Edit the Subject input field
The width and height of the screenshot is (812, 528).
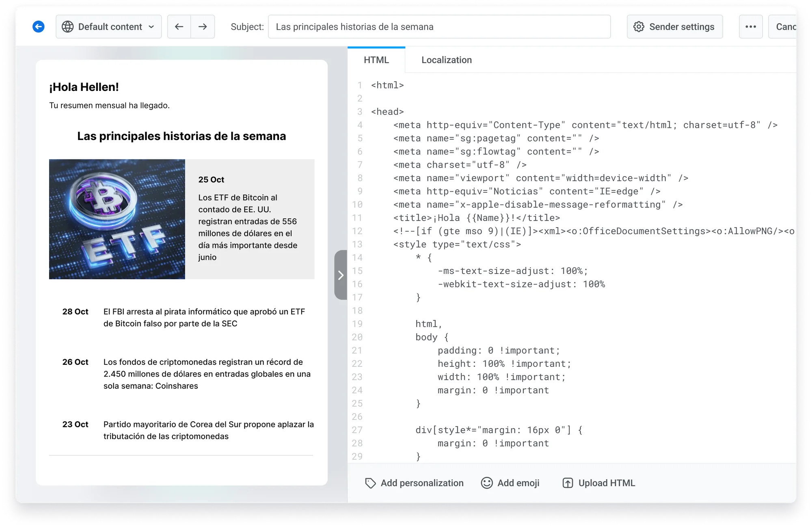tap(439, 27)
